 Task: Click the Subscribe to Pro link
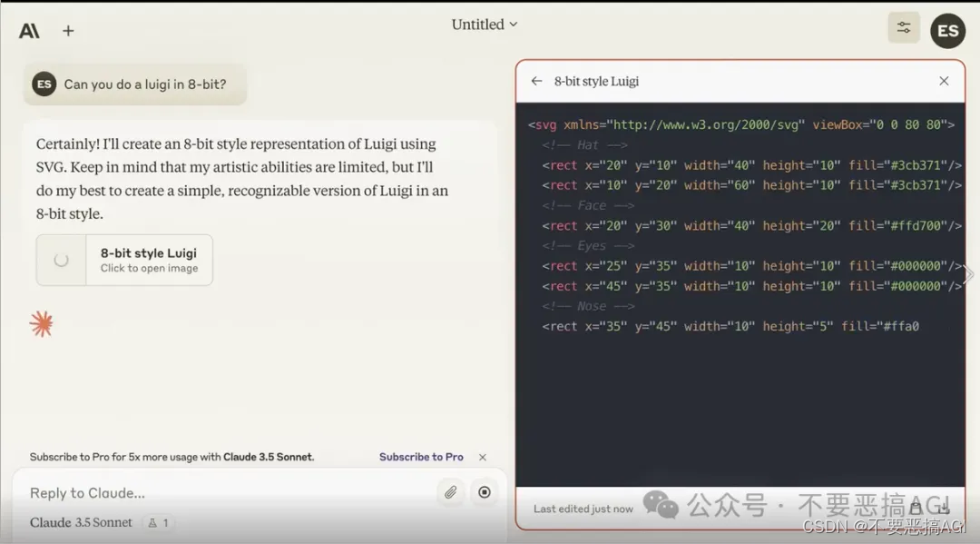pos(421,457)
